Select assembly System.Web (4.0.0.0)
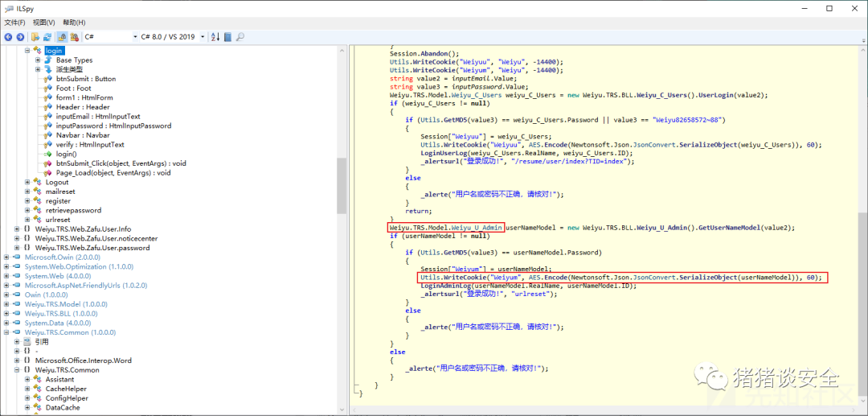Viewport: 868px width, 416px height. coord(56,277)
